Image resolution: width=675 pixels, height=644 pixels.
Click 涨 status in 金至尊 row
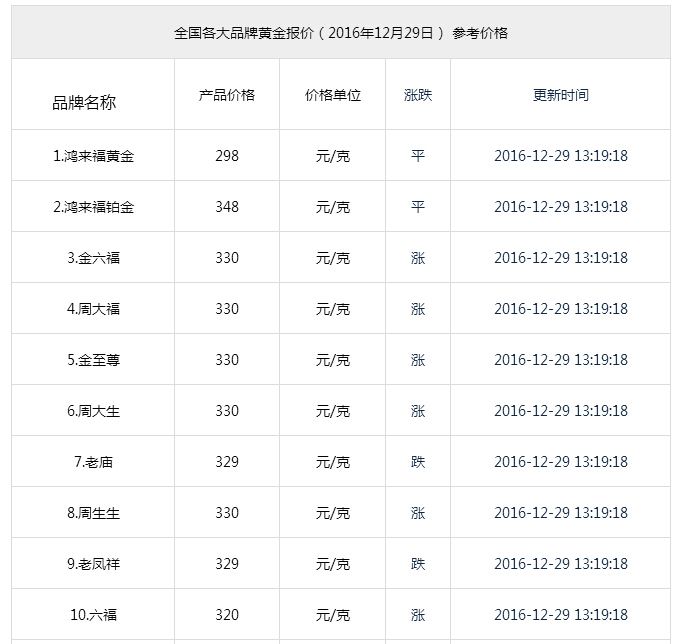pyautogui.click(x=418, y=360)
